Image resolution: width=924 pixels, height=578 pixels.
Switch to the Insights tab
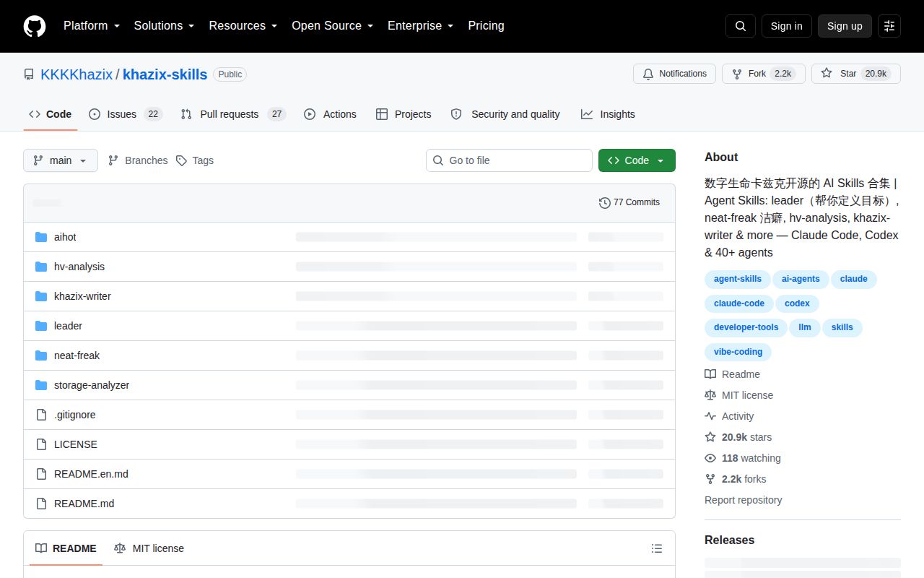[608, 114]
